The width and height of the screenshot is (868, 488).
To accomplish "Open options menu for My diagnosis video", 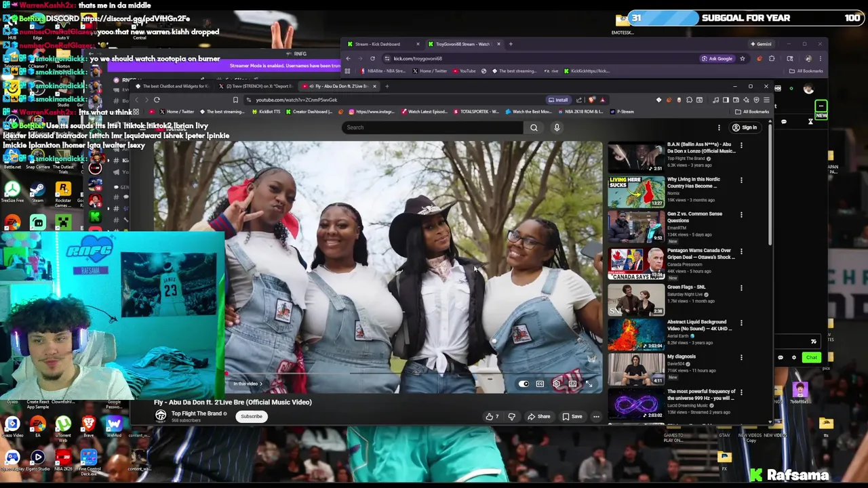I will [741, 357].
